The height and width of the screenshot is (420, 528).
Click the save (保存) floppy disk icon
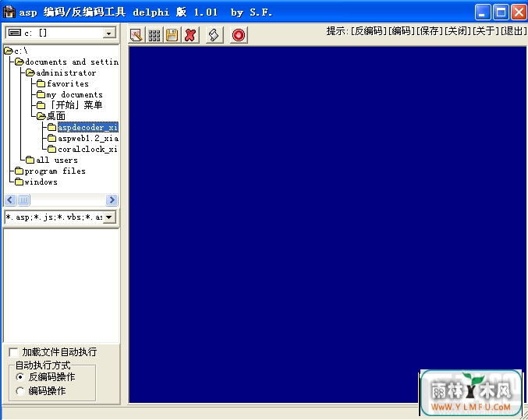click(172, 35)
